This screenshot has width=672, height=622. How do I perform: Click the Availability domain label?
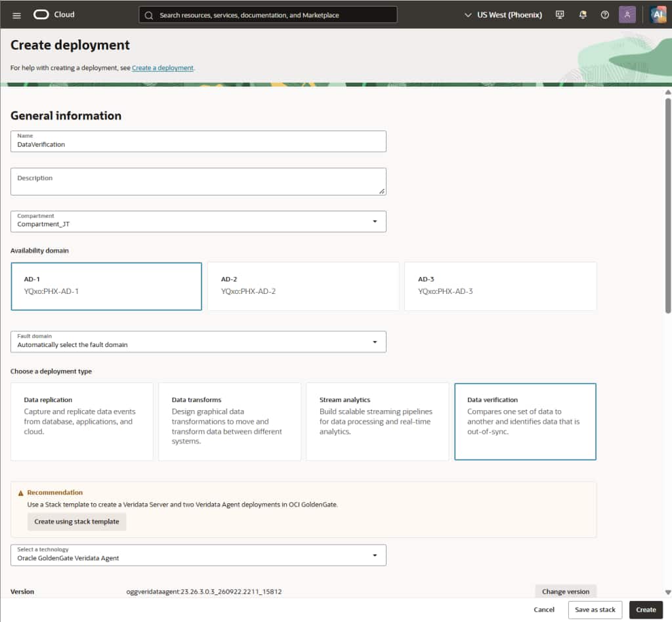(x=39, y=251)
